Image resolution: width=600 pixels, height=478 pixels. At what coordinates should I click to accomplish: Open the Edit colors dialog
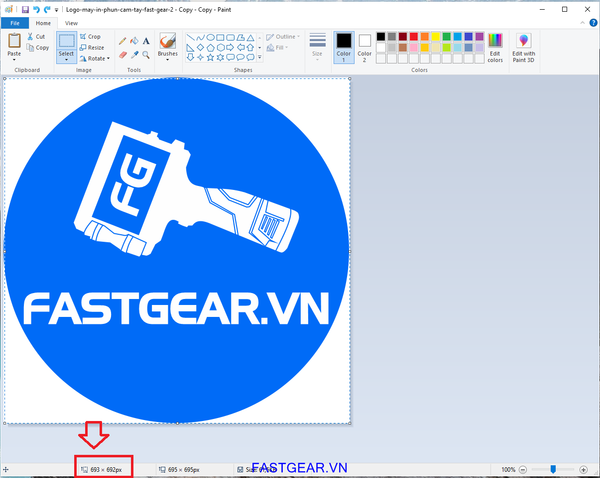(x=495, y=47)
